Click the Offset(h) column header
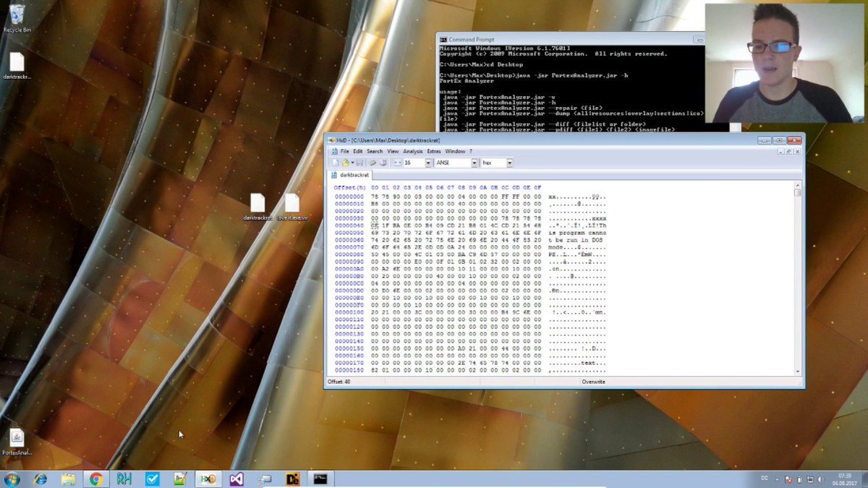The height and width of the screenshot is (488, 868). pos(349,187)
